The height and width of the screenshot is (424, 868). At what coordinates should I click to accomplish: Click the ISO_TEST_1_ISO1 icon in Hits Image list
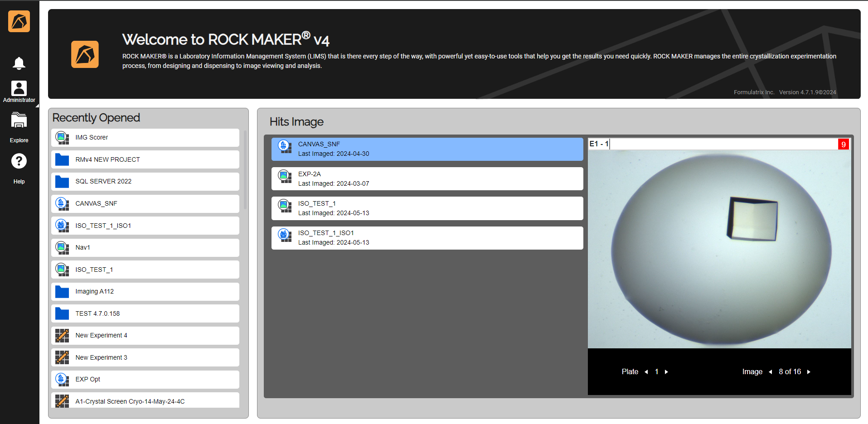(x=285, y=235)
